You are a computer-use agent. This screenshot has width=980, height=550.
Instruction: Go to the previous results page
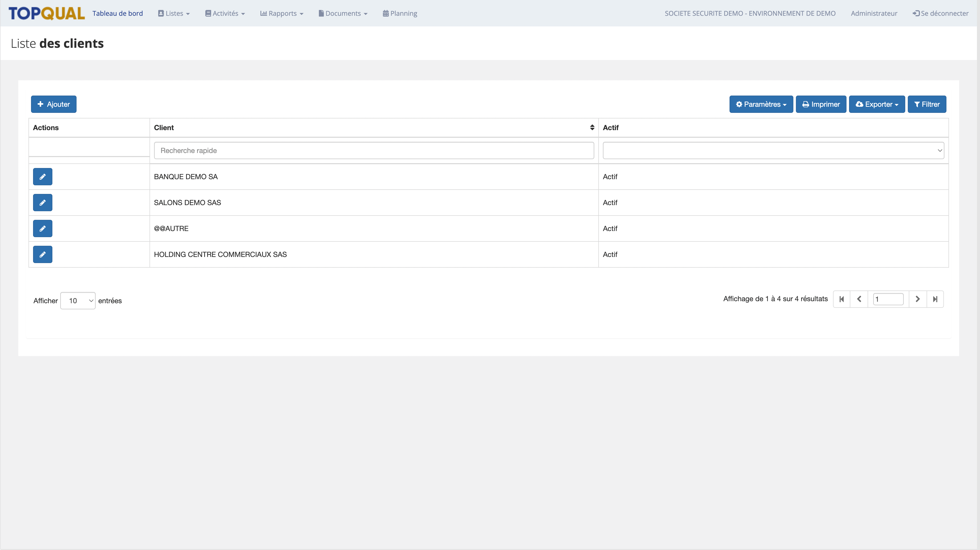click(859, 299)
